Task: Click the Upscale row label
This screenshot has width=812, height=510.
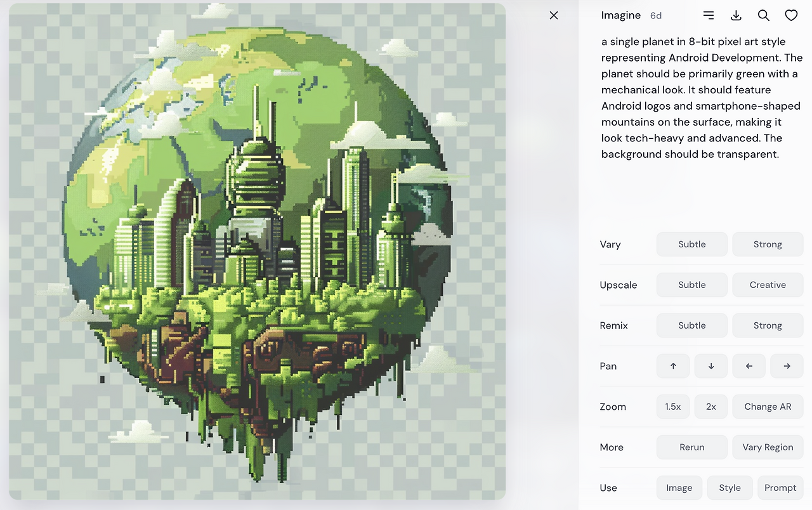Action: (619, 285)
